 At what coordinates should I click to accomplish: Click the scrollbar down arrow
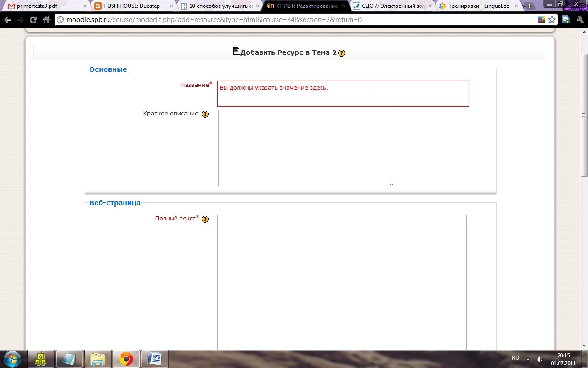584,346
